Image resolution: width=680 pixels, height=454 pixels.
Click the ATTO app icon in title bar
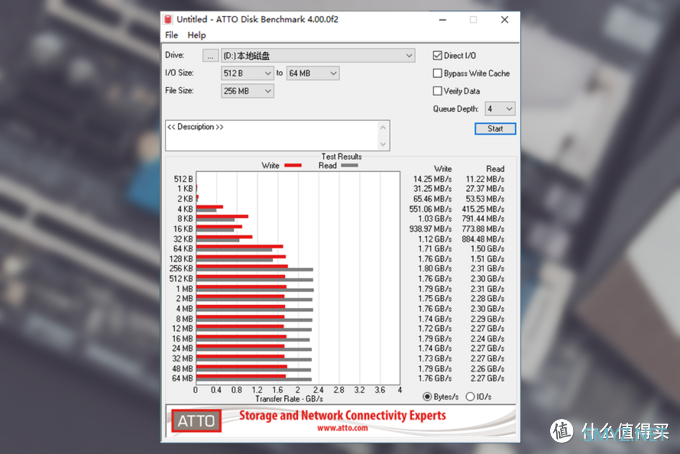[168, 19]
